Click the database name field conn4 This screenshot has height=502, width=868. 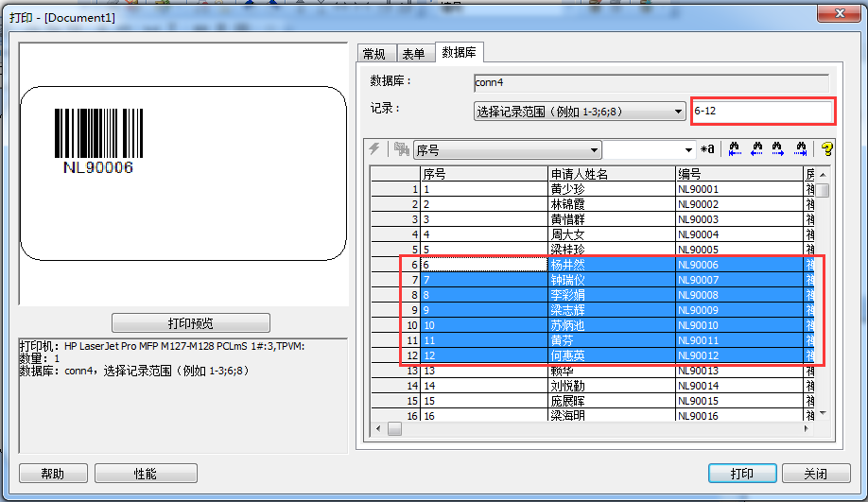coord(651,82)
